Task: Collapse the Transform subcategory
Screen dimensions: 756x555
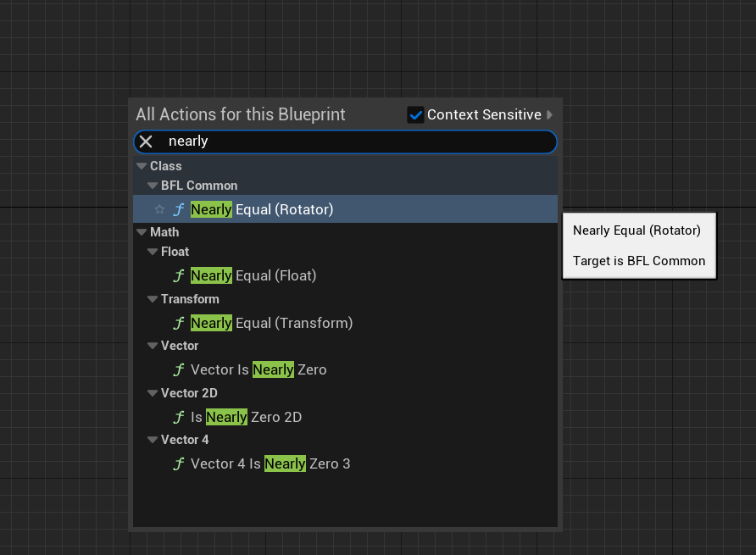Action: tap(153, 299)
